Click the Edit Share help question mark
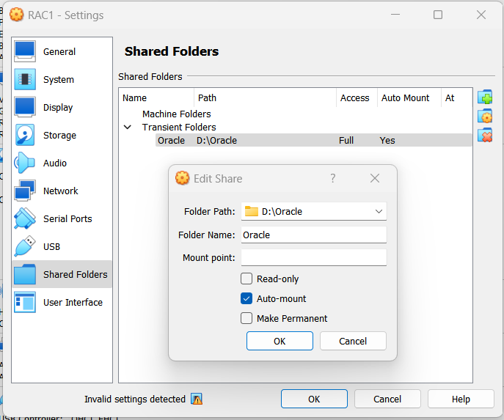This screenshot has height=420, width=504. [x=333, y=178]
